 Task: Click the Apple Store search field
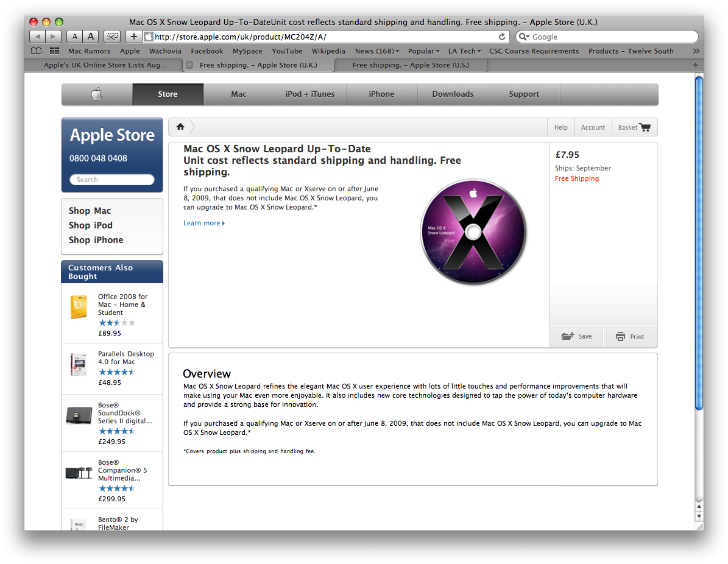[x=112, y=180]
